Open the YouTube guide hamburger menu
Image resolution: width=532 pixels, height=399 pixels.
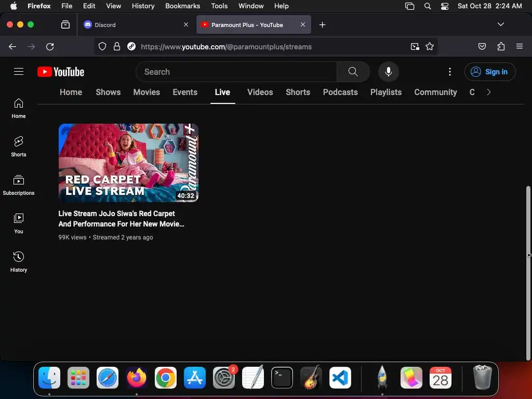pos(19,72)
